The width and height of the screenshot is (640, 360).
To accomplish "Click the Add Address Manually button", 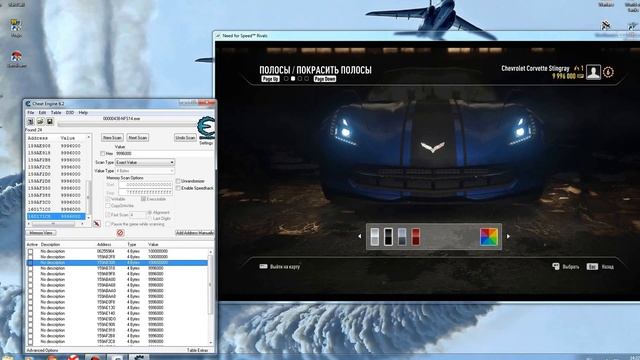I will [194, 233].
